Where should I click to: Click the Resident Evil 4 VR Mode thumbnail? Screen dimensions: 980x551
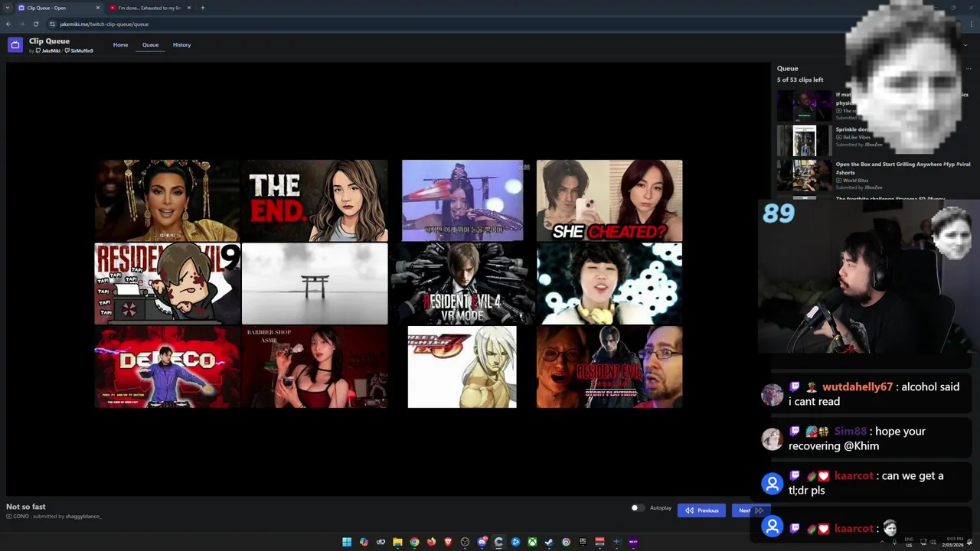[462, 284]
